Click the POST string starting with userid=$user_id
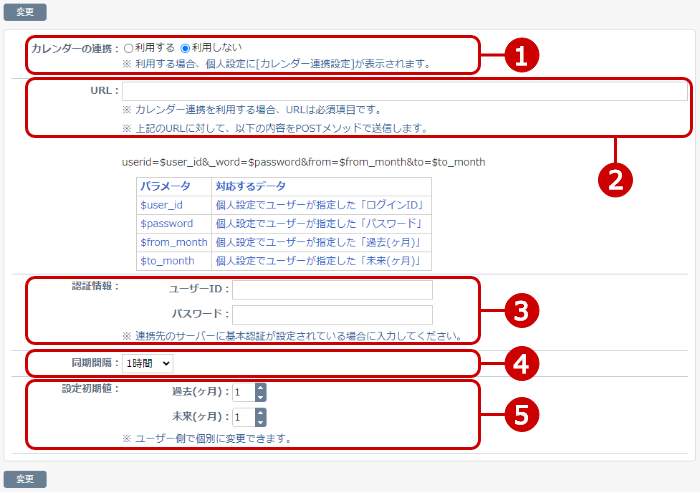This screenshot has height=493, width=700. point(304,162)
